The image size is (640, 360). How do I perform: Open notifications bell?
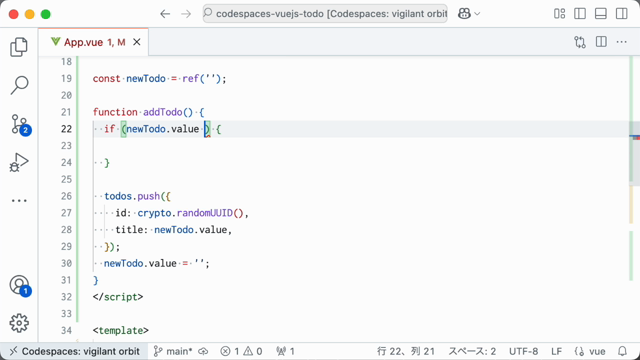pos(622,351)
